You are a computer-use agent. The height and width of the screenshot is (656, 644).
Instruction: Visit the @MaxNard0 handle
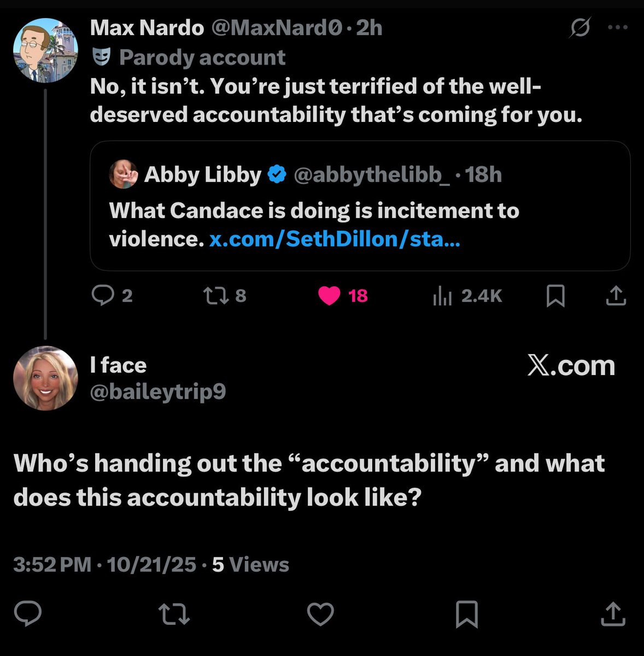(276, 27)
